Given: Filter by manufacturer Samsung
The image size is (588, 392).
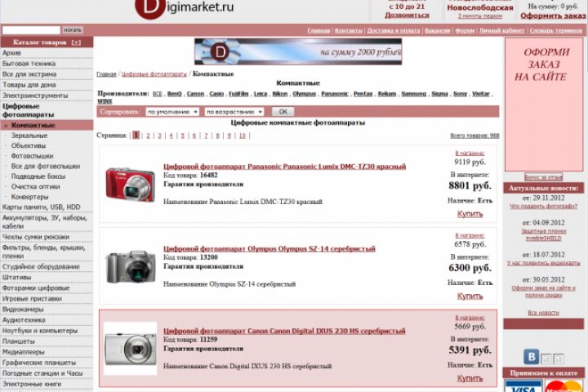Looking at the screenshot, I should tap(413, 94).
